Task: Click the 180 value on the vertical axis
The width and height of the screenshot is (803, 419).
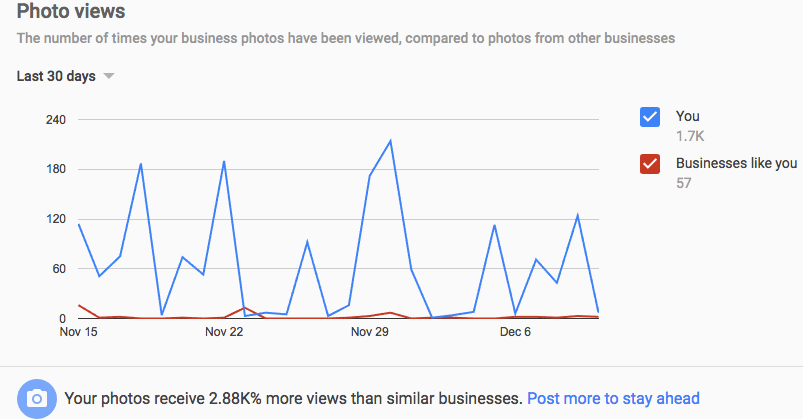Action: tap(55, 169)
